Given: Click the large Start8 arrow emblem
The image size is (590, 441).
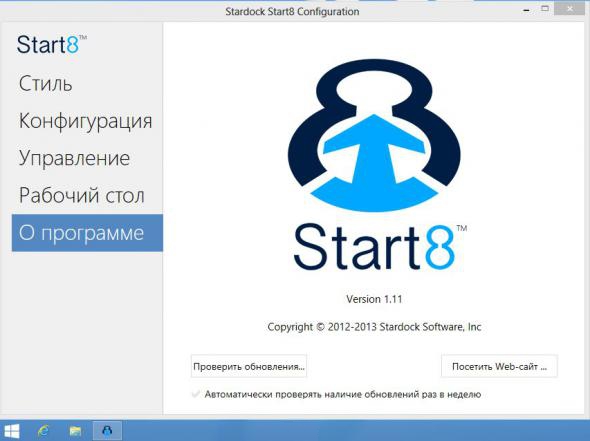Looking at the screenshot, I should 374,135.
